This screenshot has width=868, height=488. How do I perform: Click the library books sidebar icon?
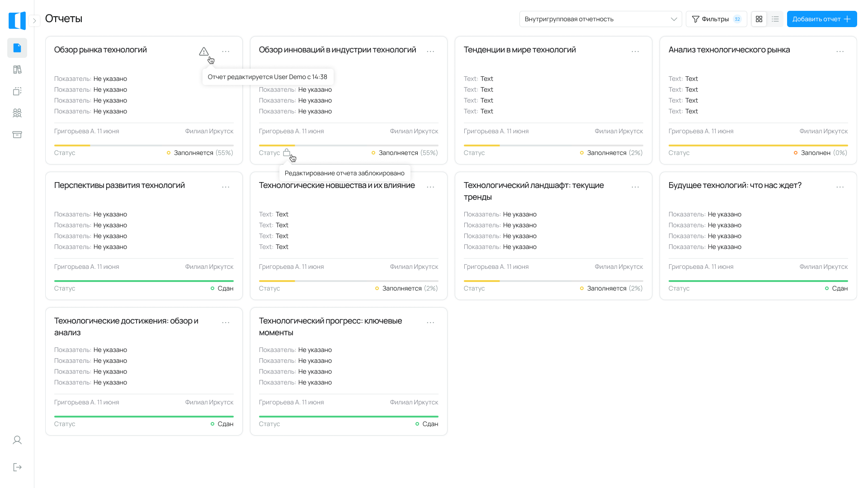[x=17, y=70]
